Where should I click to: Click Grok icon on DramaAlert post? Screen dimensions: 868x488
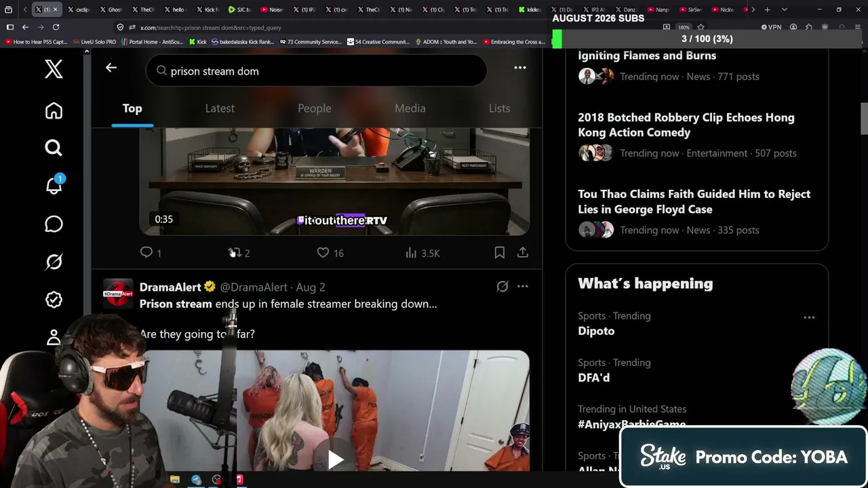click(x=502, y=287)
